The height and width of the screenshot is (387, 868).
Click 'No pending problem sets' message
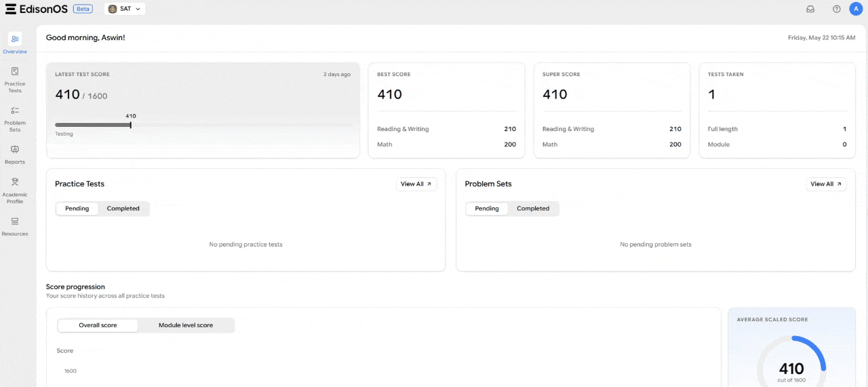[656, 244]
